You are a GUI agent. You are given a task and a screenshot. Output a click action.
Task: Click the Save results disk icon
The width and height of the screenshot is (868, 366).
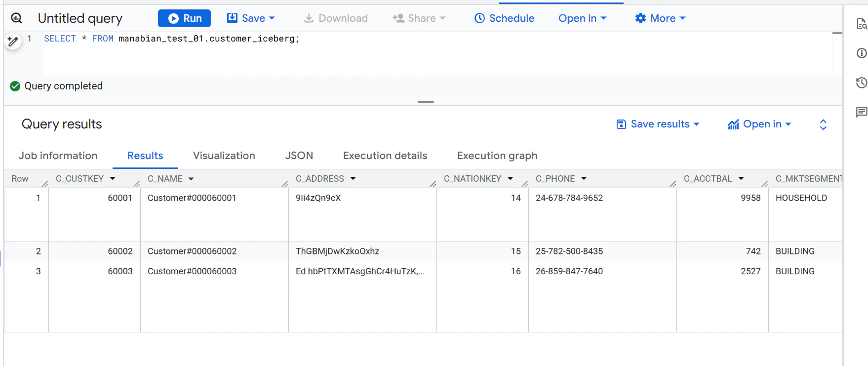tap(622, 124)
